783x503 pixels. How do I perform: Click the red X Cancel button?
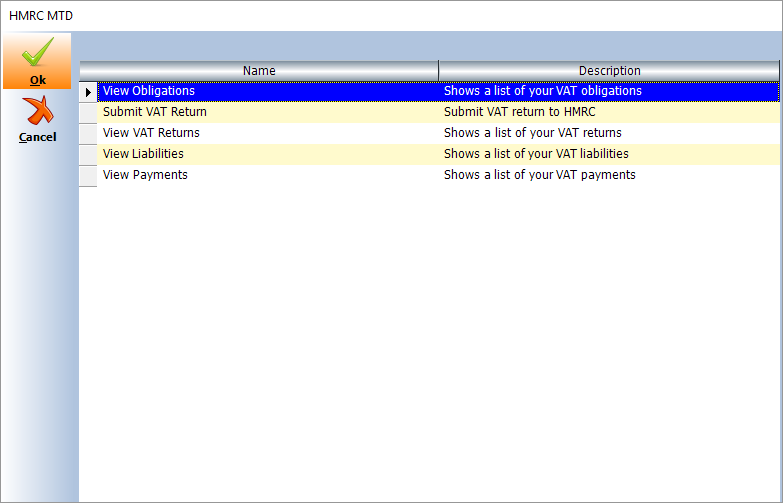(37, 119)
